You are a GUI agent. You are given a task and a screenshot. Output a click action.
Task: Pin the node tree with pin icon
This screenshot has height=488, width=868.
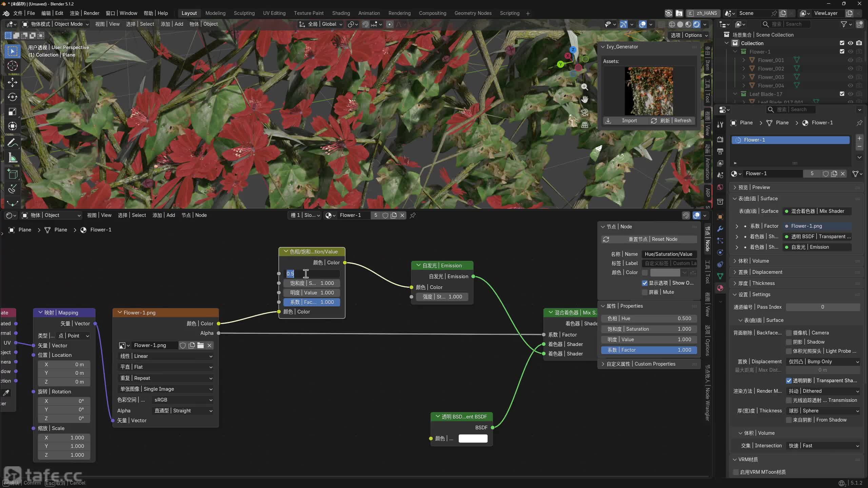[413, 215]
